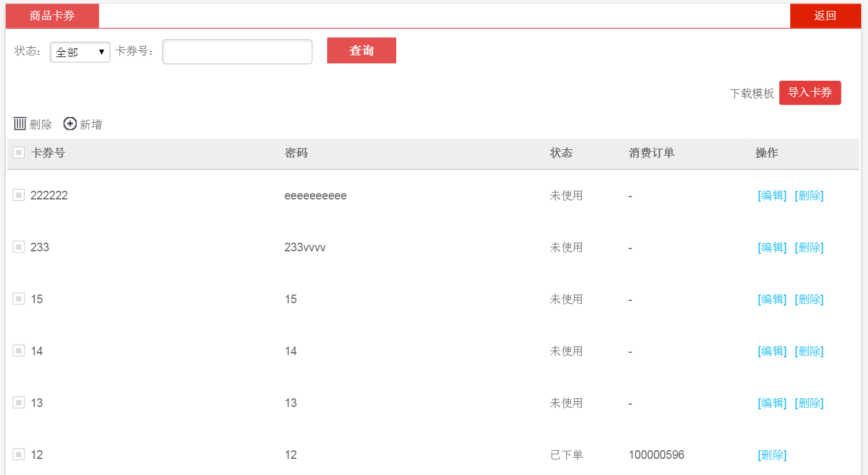Click the trash bin delete icon

[20, 123]
